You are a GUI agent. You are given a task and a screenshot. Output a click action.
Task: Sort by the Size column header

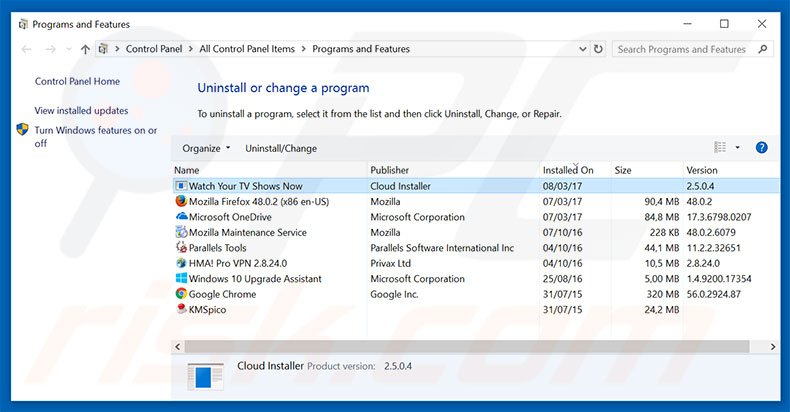point(647,170)
